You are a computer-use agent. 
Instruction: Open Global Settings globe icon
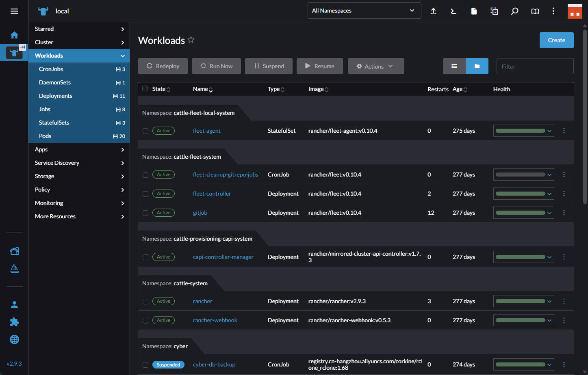[x=14, y=339]
